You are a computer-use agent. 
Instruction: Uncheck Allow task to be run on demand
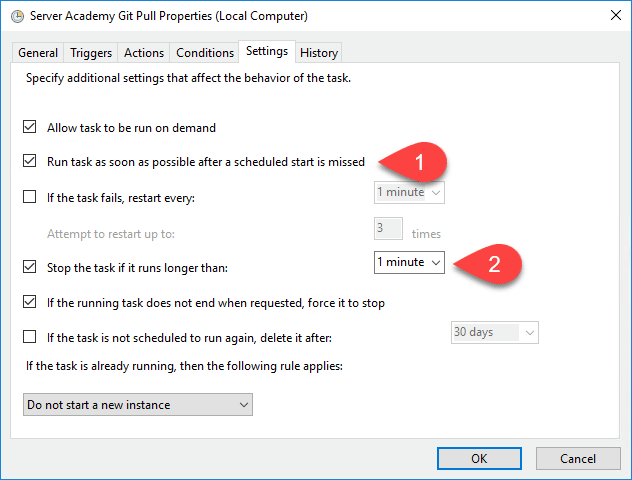click(x=29, y=127)
